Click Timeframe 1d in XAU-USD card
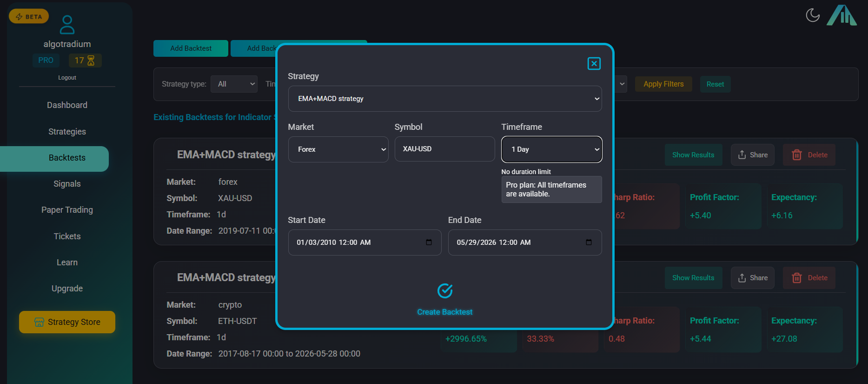The image size is (868, 384). (221, 215)
